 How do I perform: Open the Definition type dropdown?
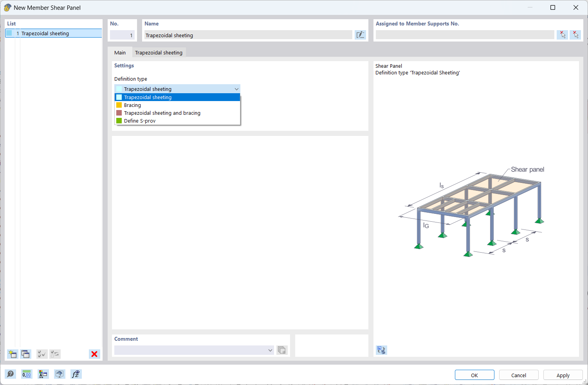[236, 89]
